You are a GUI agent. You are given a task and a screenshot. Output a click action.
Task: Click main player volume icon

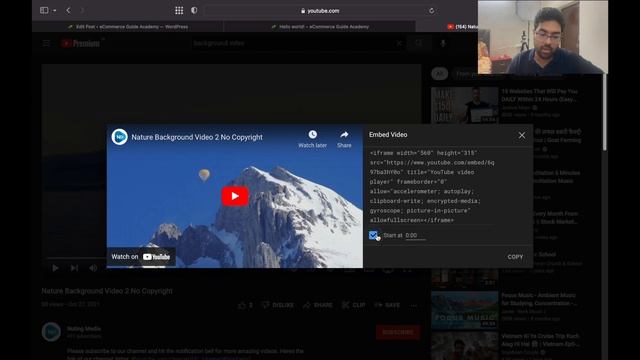[x=93, y=268]
